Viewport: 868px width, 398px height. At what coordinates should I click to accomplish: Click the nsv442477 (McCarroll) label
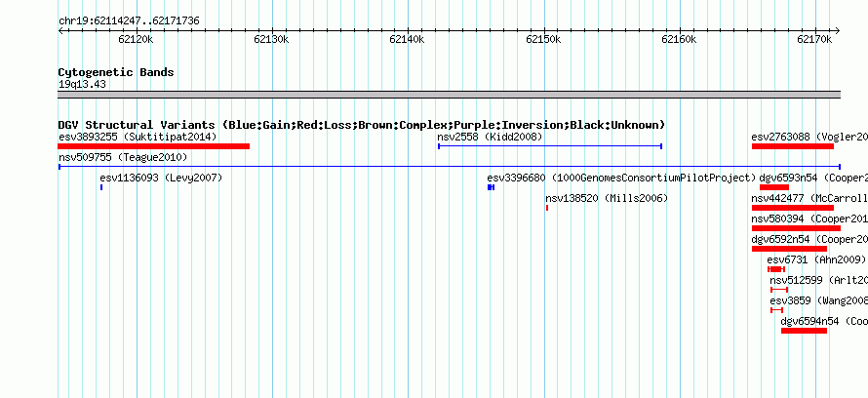tap(809, 198)
